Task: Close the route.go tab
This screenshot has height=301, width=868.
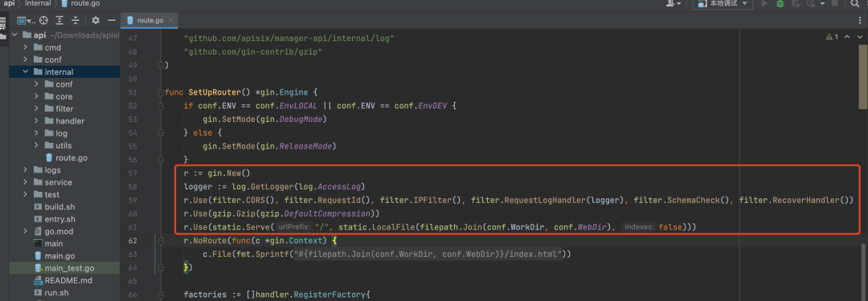Action: point(170,21)
